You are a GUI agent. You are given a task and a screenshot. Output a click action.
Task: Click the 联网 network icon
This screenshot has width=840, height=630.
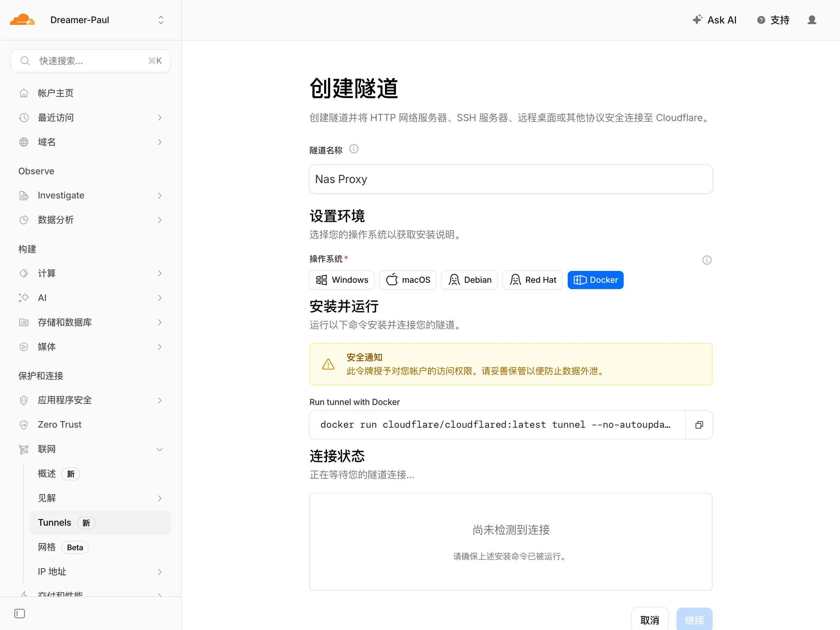23,449
